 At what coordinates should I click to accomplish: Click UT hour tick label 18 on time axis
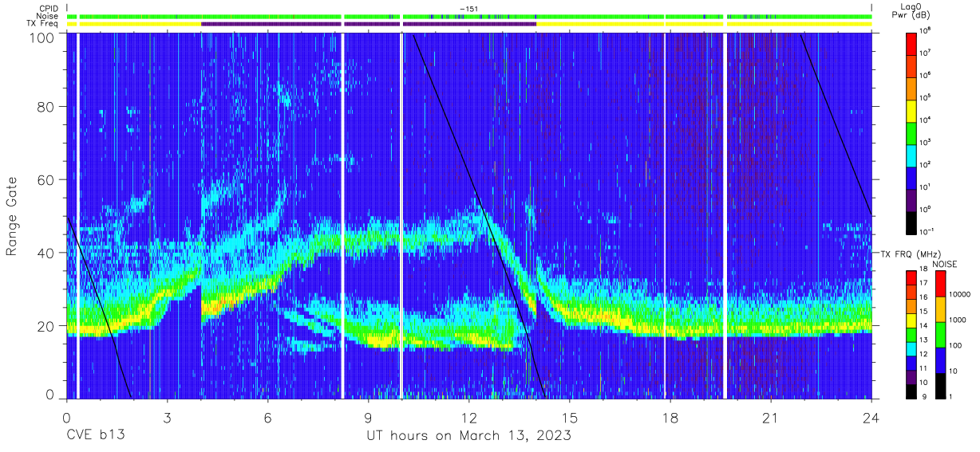(x=670, y=418)
